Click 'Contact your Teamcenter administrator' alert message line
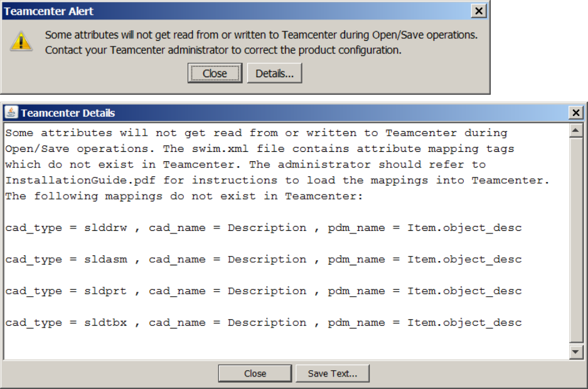 pyautogui.click(x=223, y=50)
